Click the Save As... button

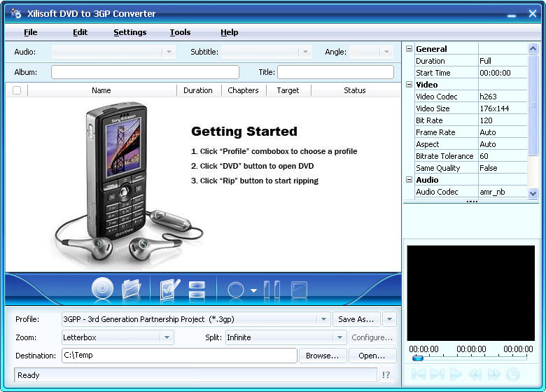(x=356, y=319)
